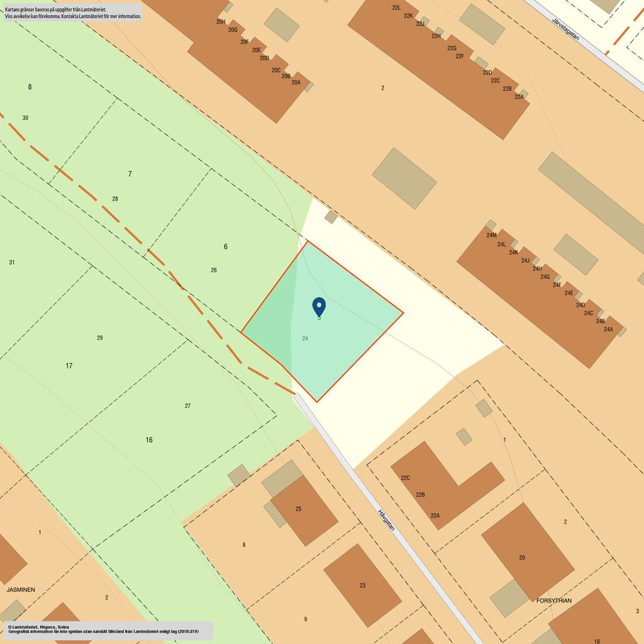This screenshot has height=644, width=644.
Task: Select the building unit labeled 20A
Action: [296, 82]
